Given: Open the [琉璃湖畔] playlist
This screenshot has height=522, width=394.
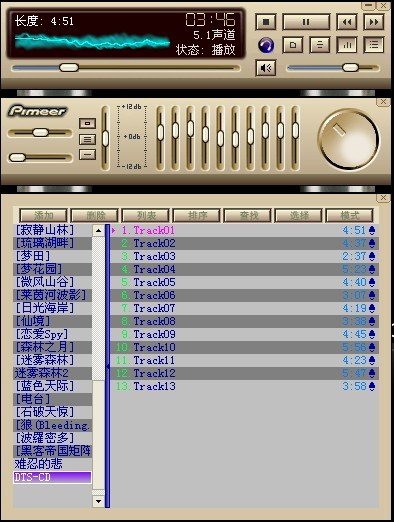Looking at the screenshot, I should tap(52, 243).
